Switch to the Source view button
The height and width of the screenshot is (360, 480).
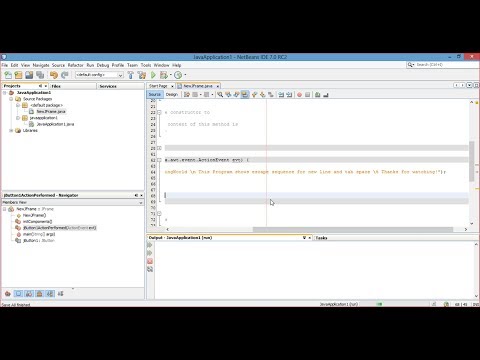155,95
